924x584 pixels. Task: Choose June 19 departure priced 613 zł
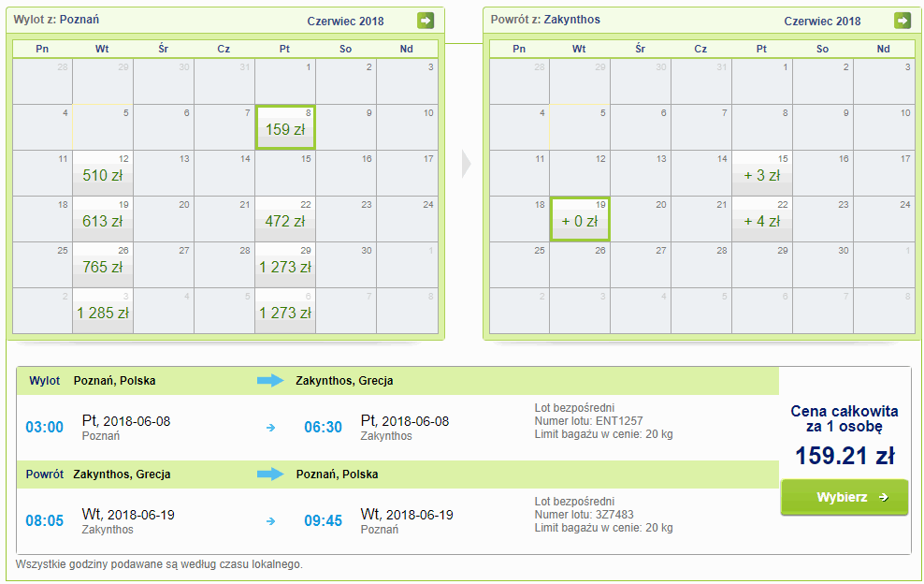pyautogui.click(x=103, y=219)
